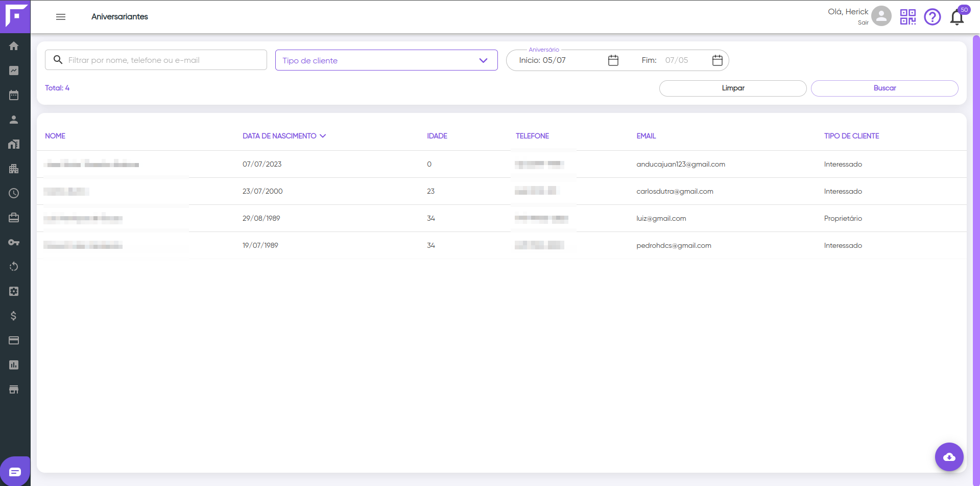Viewport: 980px width, 486px height.
Task: Click the TELEFONE column header
Action: click(x=532, y=136)
